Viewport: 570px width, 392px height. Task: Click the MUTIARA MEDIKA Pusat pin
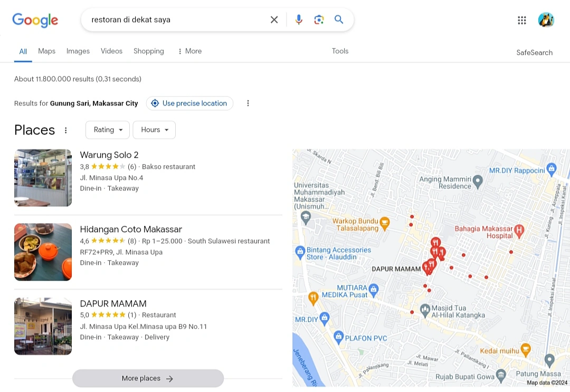[373, 290]
